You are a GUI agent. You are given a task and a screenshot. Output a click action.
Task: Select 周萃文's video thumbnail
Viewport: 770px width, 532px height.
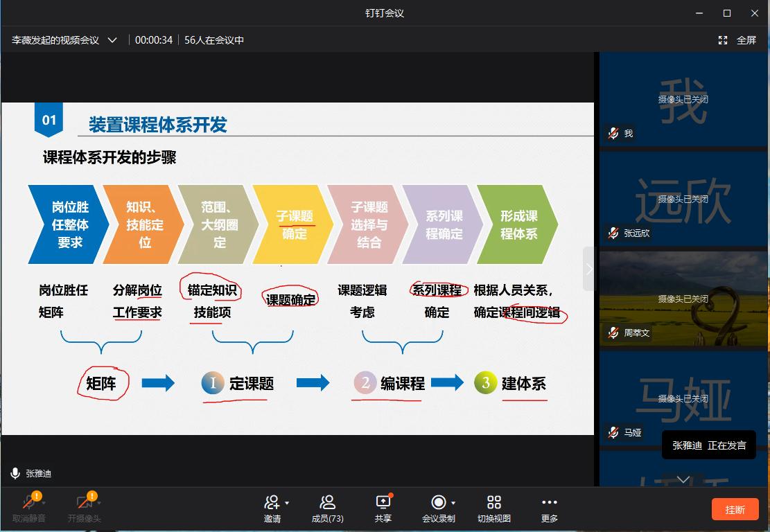coord(683,299)
